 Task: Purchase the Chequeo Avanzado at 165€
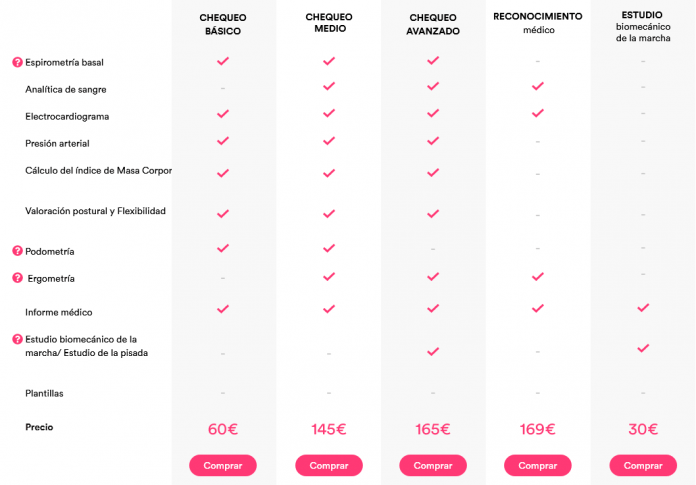click(x=433, y=465)
